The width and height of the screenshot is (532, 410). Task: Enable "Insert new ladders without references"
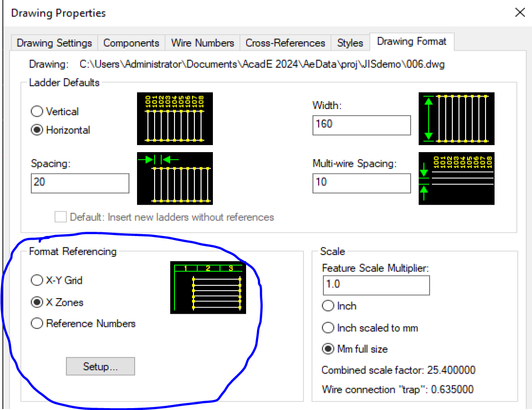pyautogui.click(x=60, y=217)
